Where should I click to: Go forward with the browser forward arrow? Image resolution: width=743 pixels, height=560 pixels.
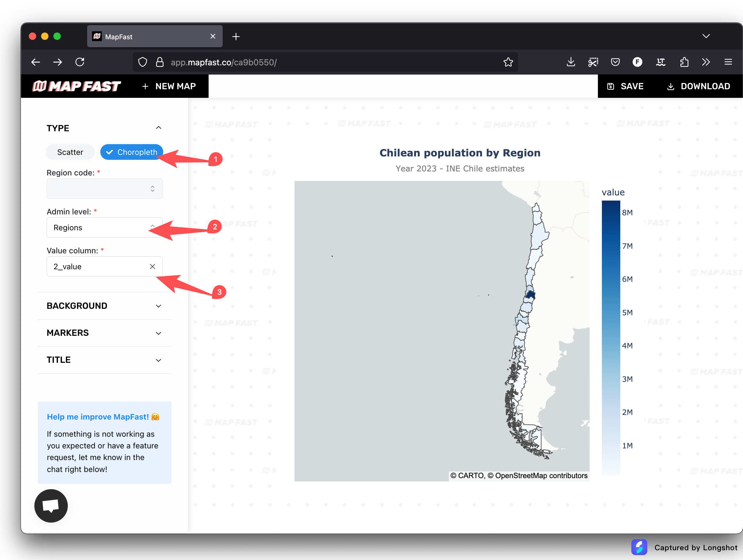pos(57,62)
